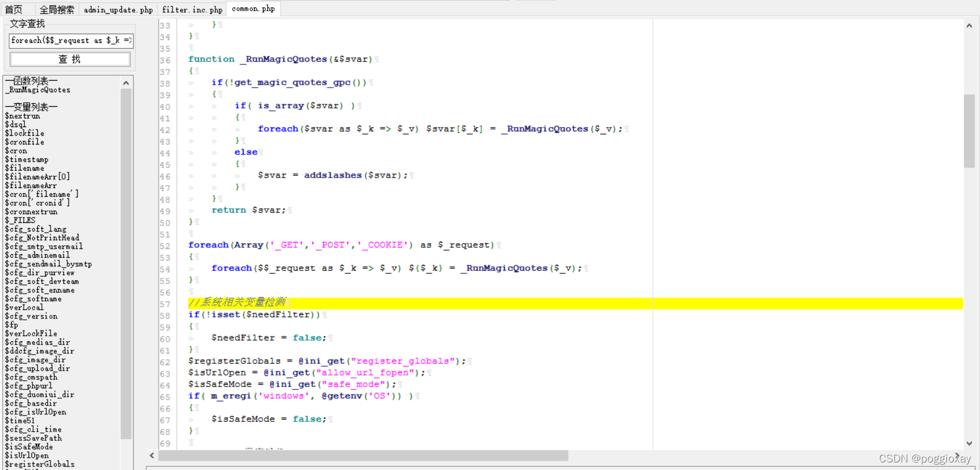The image size is (980, 470).
Task: Click the variable list scrollbar thumb
Action: click(126, 264)
